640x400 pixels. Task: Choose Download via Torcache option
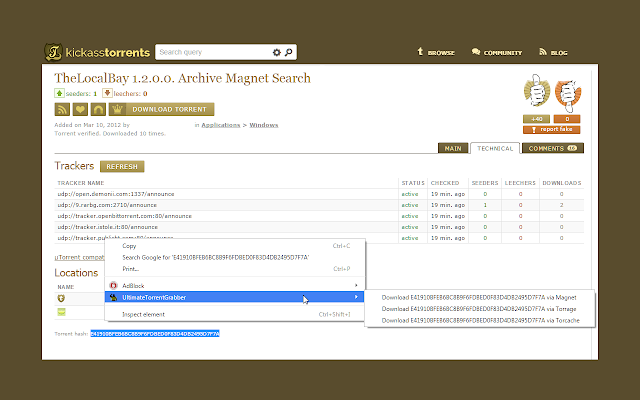point(480,320)
